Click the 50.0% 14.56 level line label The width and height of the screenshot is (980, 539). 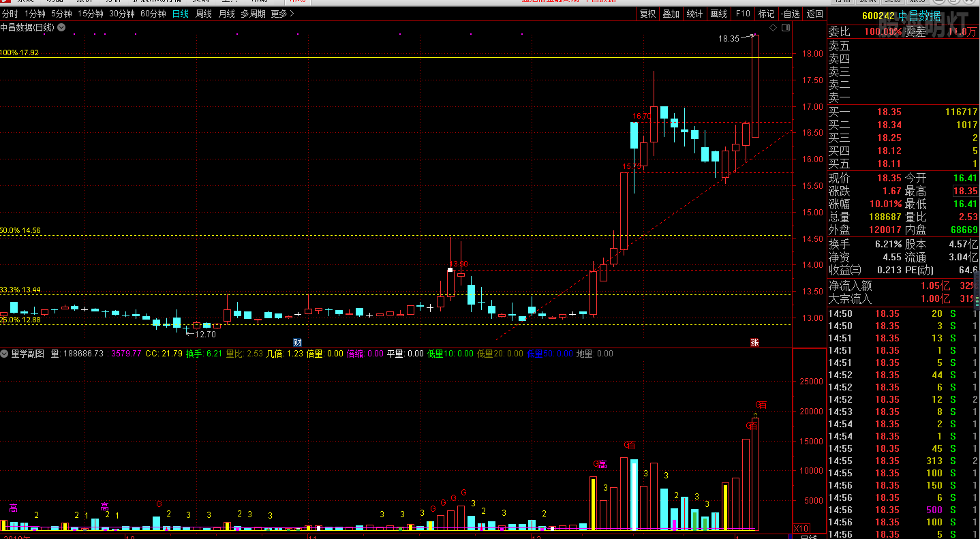20,231
